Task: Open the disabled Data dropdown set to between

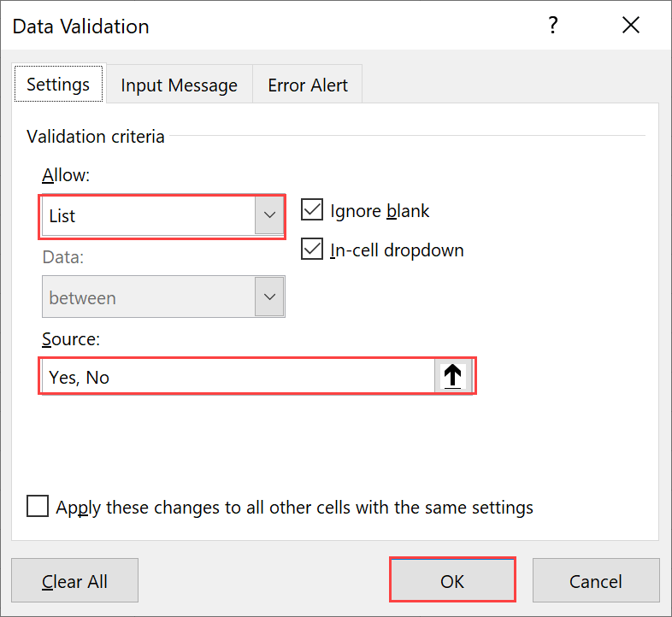Action: (163, 297)
